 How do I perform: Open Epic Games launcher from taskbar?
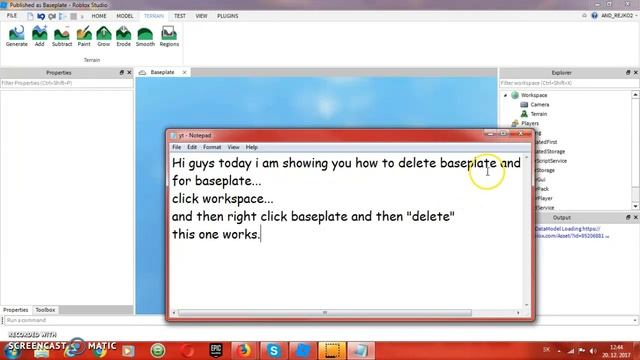pos(216,350)
